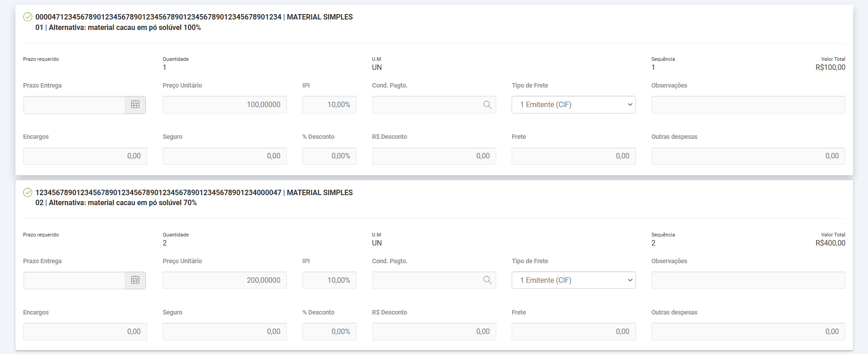This screenshot has height=354, width=868.
Task: Open calendar picker for first item's Prazo Entrega
Action: click(135, 105)
